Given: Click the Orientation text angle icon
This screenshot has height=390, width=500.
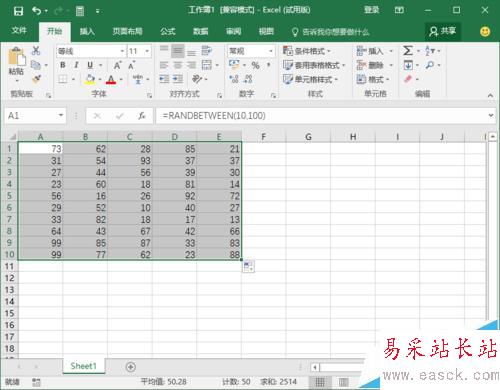Looking at the screenshot, I should click(x=197, y=79).
